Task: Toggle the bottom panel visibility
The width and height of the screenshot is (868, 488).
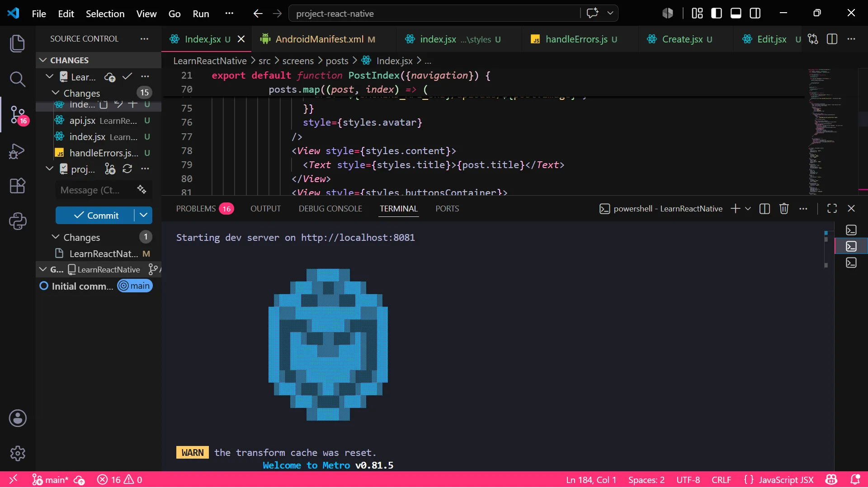Action: (736, 13)
